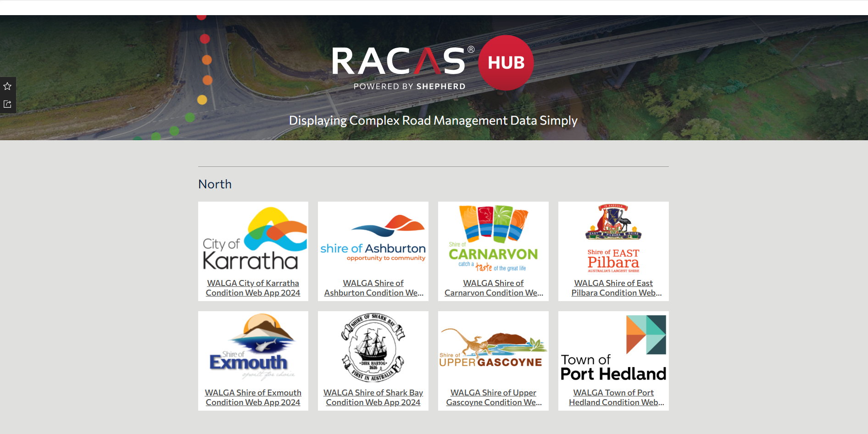Open WALGA Shire of Ashburton Condition link
The width and height of the screenshot is (868, 434).
click(x=373, y=288)
